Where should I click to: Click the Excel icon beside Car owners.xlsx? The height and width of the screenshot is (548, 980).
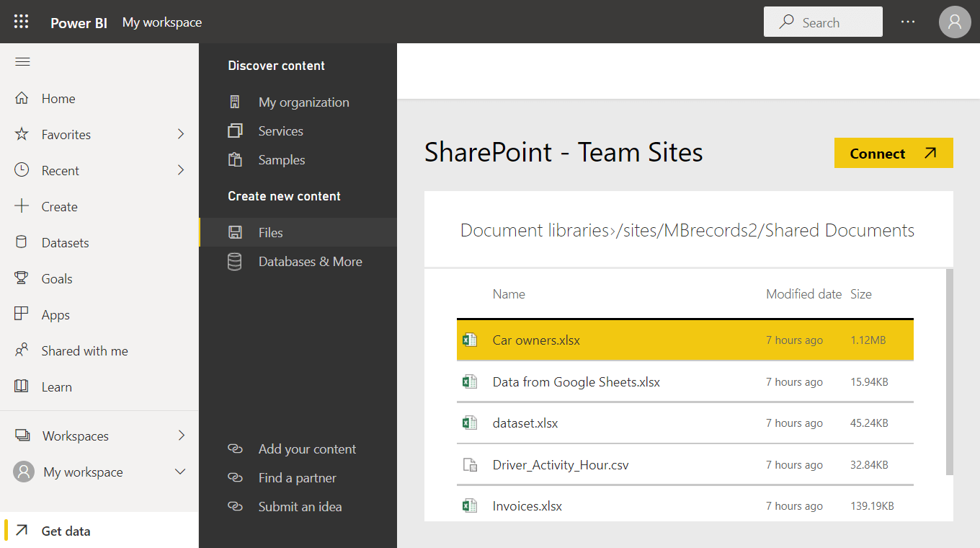point(470,340)
